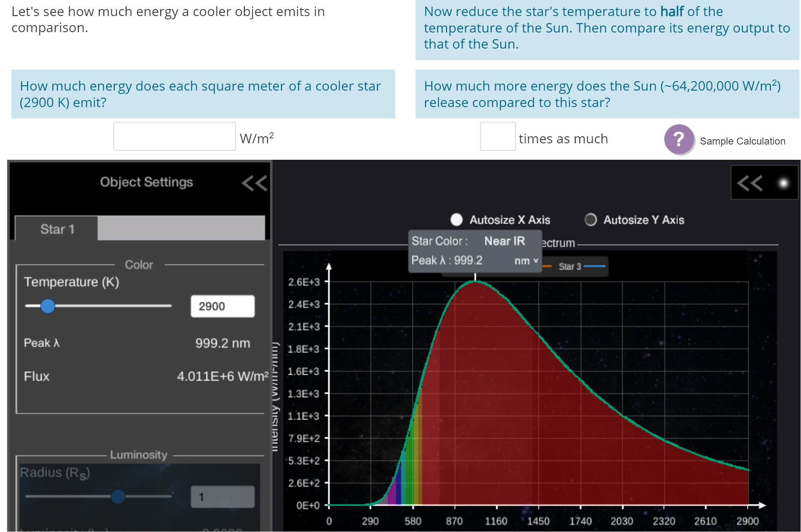801x532 pixels.
Task: Click the W/m² answer box
Action: [174, 136]
